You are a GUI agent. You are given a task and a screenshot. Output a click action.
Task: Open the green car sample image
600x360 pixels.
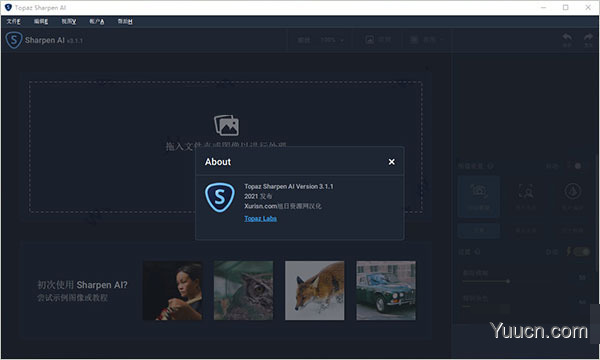[386, 290]
